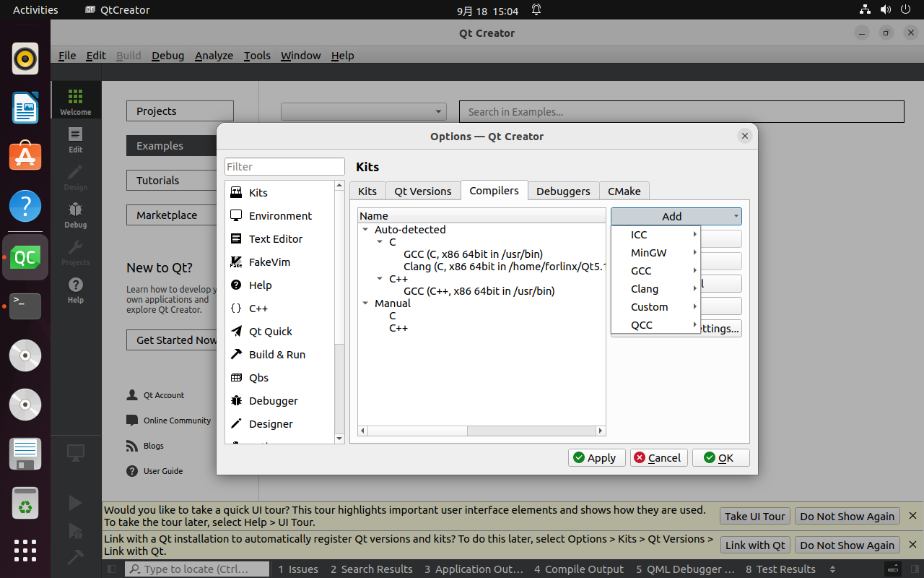Image resolution: width=924 pixels, height=578 pixels.
Task: Collapse the Manual compilers group
Action: [x=366, y=303]
